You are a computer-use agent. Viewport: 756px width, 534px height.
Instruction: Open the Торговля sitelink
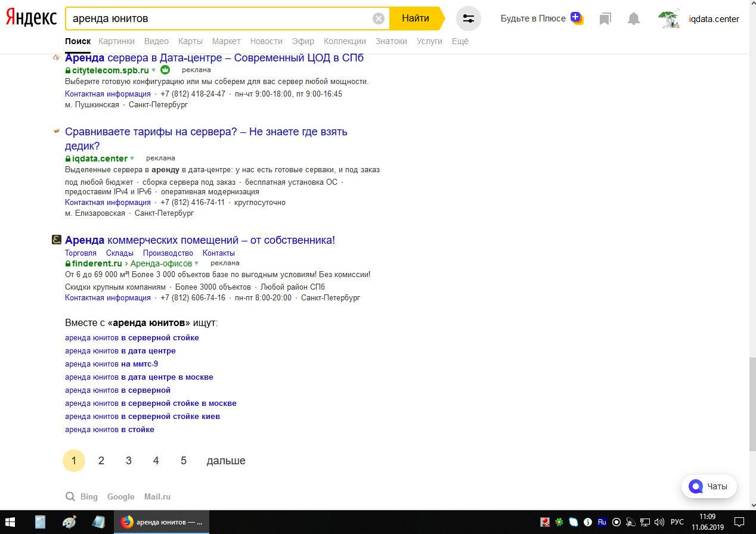point(80,253)
